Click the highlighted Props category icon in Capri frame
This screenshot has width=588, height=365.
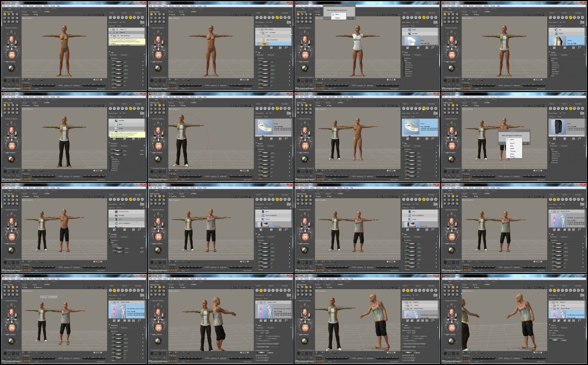pyautogui.click(x=571, y=108)
